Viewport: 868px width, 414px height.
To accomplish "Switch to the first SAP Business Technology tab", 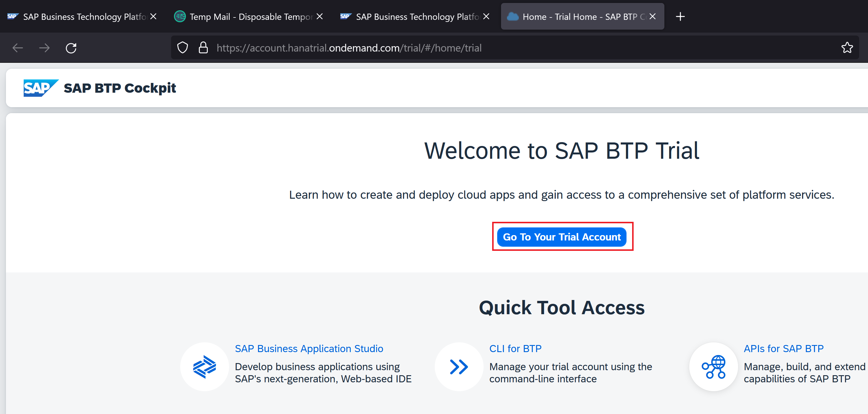I will click(78, 17).
